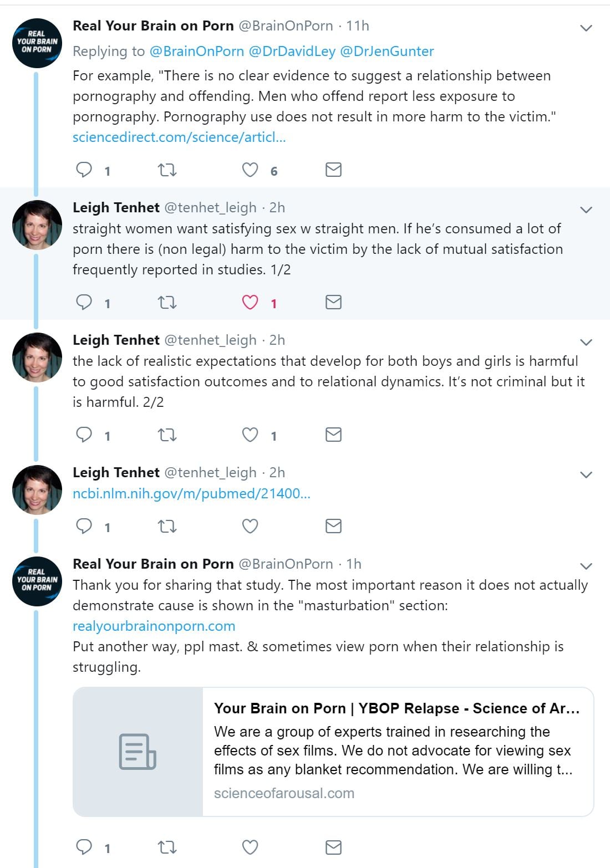
Task: Visit the @DrJenGunter mentioned profile
Action: pyautogui.click(x=387, y=52)
